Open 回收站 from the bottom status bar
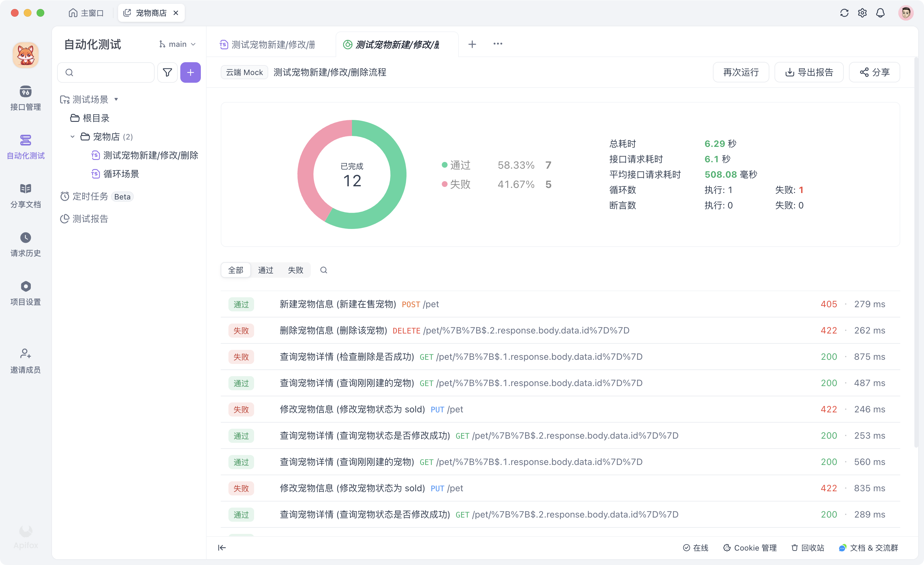 (807, 547)
